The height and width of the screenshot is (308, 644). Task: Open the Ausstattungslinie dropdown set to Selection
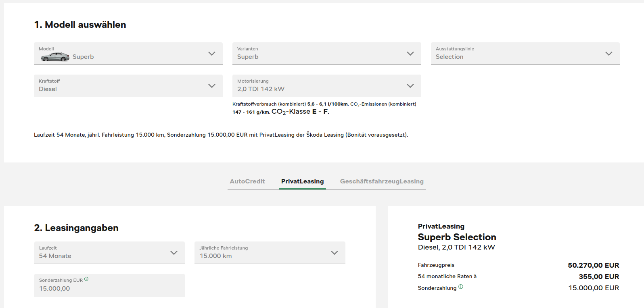[x=525, y=54]
